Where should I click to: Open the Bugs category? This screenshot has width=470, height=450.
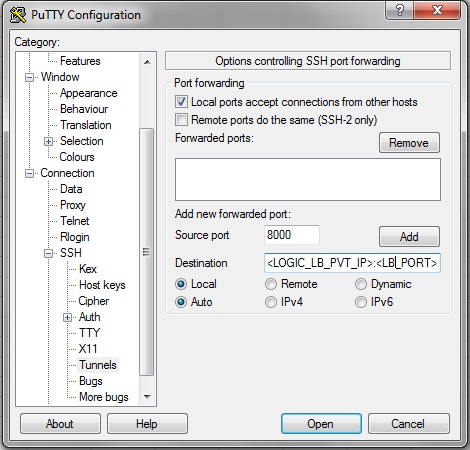(x=91, y=381)
